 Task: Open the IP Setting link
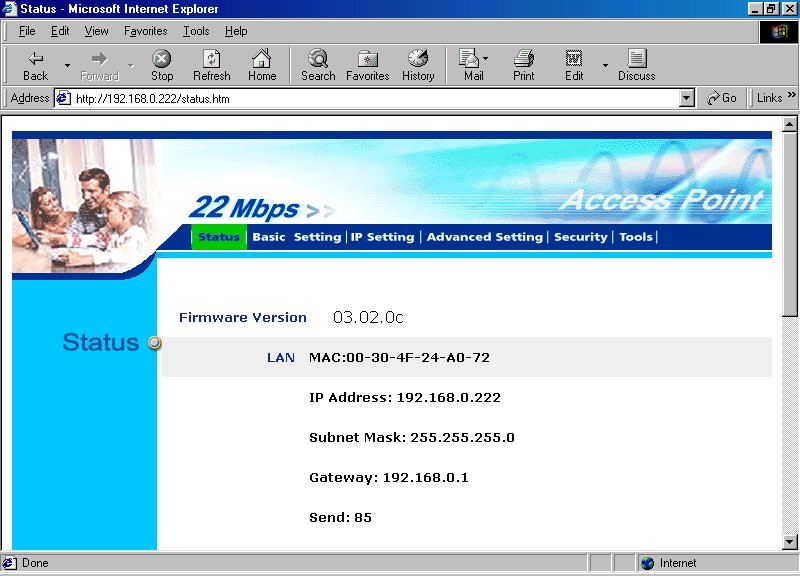point(382,237)
